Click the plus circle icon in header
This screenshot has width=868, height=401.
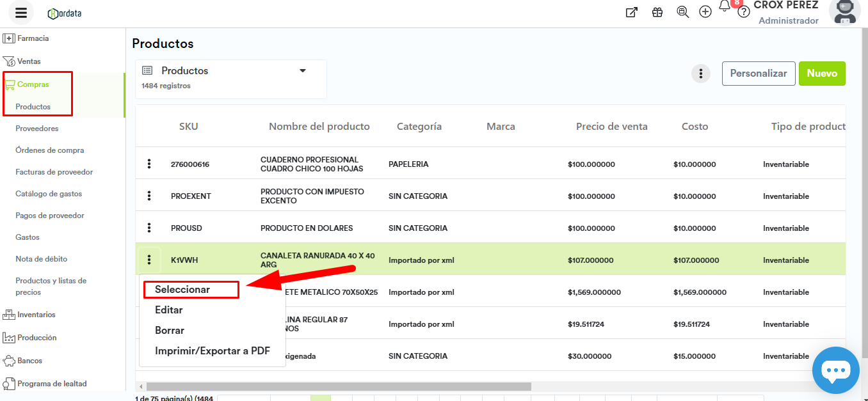pos(705,12)
